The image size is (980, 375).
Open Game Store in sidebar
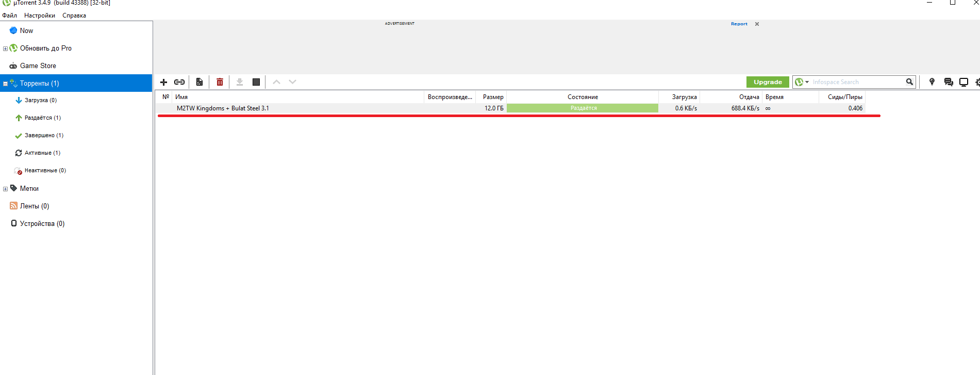[38, 66]
